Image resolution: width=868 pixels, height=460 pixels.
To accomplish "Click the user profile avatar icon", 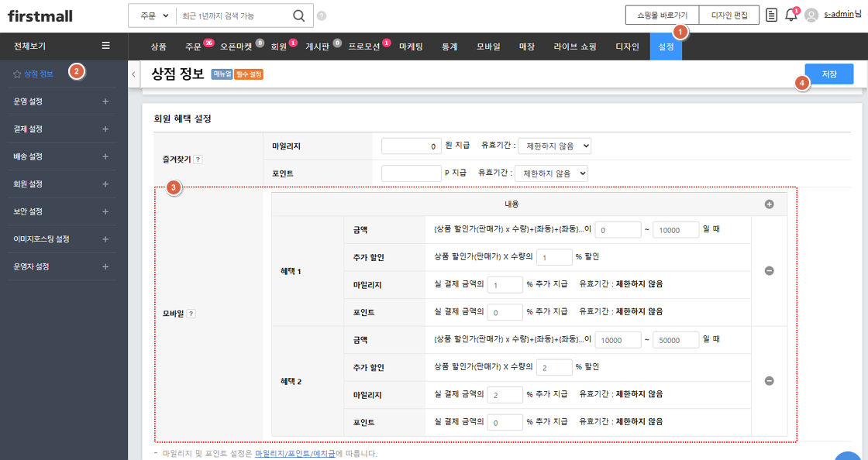I will [811, 15].
